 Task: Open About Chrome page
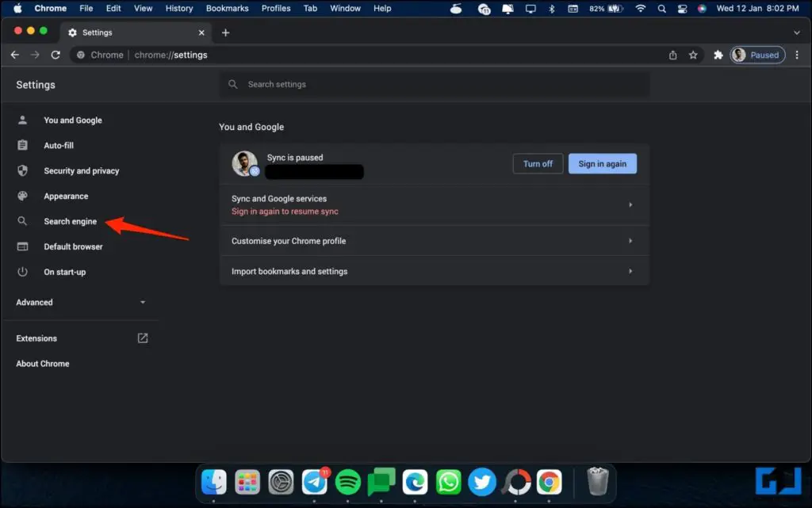point(43,364)
